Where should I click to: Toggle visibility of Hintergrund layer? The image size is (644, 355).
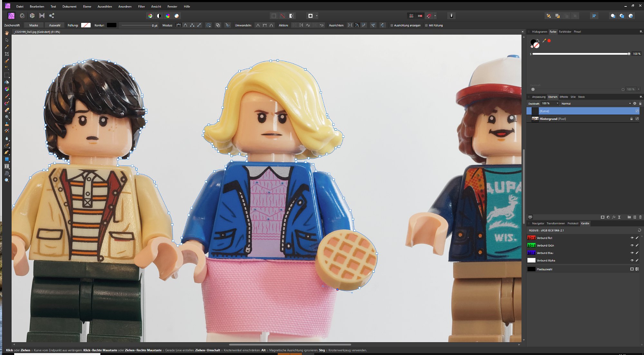[637, 119]
